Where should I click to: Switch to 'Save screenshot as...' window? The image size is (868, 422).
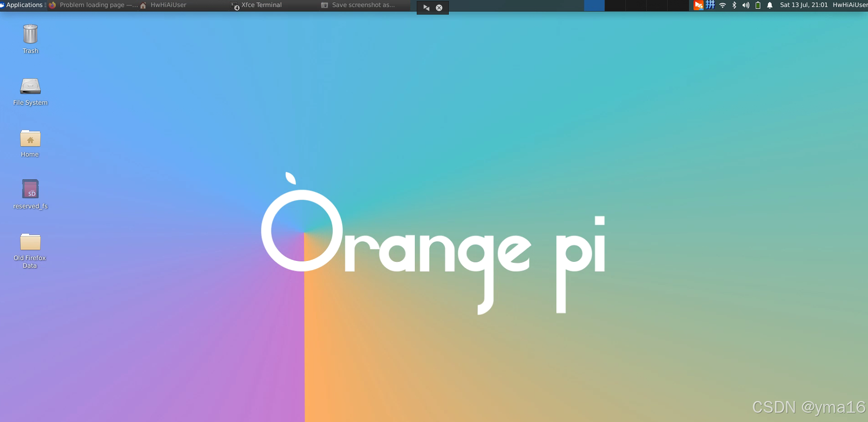coord(364,5)
